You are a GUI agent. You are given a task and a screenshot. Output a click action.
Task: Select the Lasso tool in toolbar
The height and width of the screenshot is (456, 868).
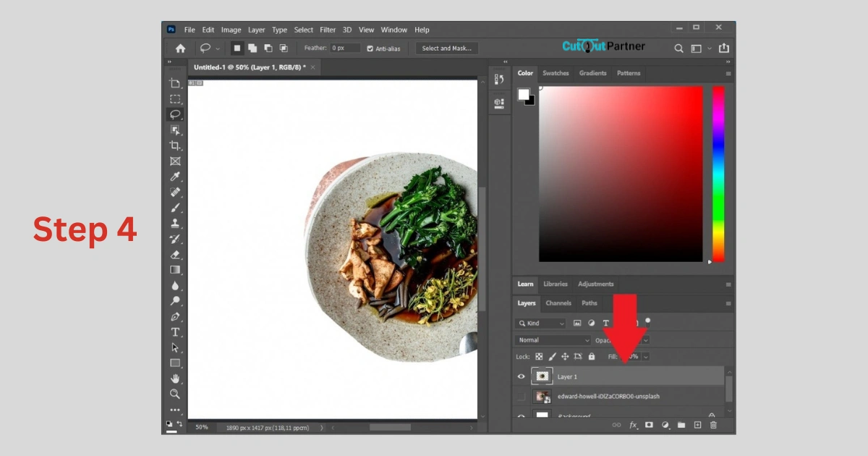coord(175,114)
